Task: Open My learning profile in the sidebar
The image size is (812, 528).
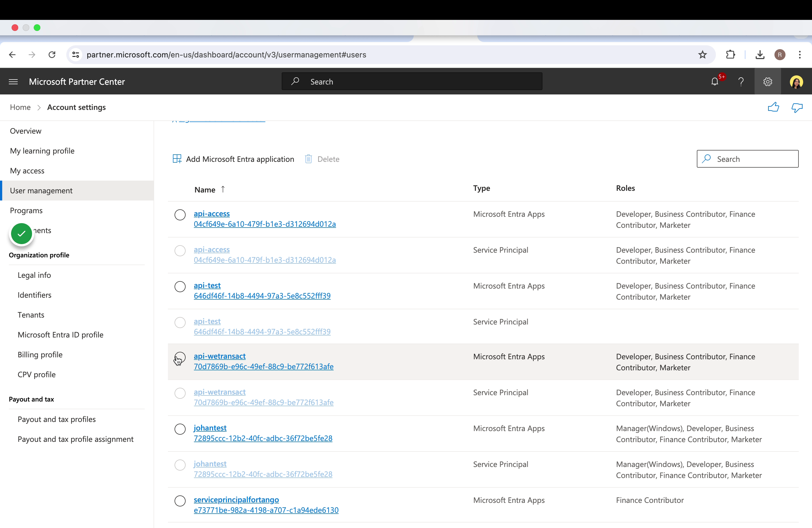Action: [42, 151]
